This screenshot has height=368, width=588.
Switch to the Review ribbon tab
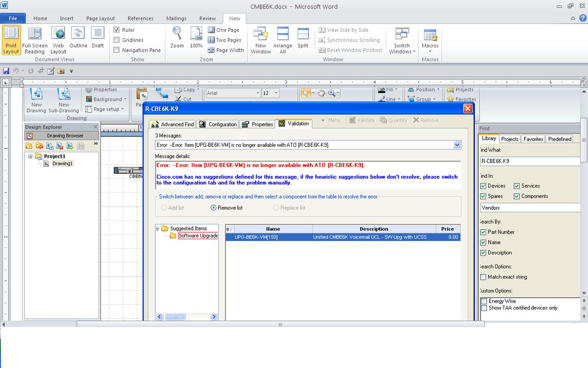click(208, 18)
